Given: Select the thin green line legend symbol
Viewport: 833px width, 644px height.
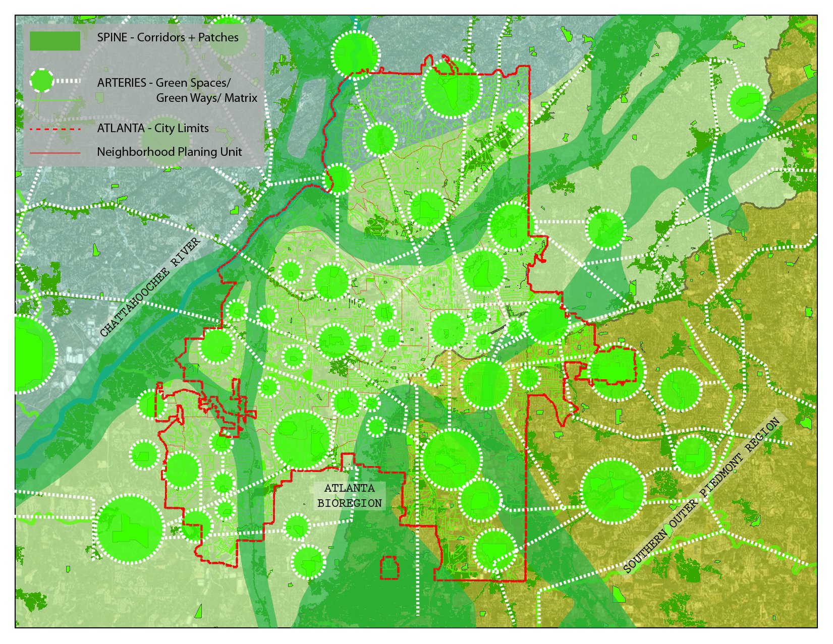Looking at the screenshot, I should 55,100.
